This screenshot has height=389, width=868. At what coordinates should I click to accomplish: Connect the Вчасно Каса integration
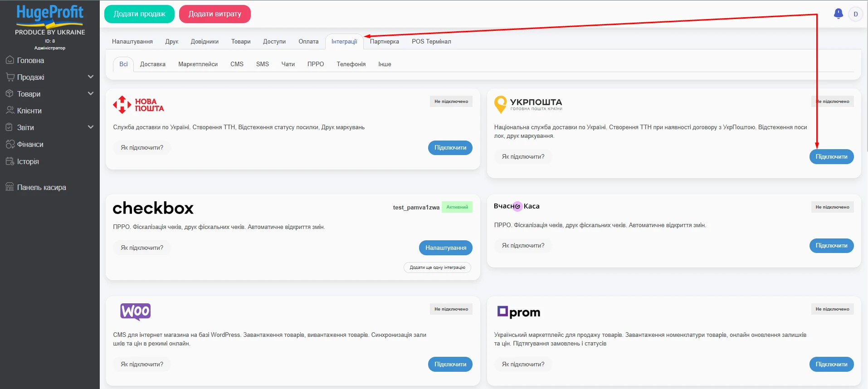pos(831,245)
